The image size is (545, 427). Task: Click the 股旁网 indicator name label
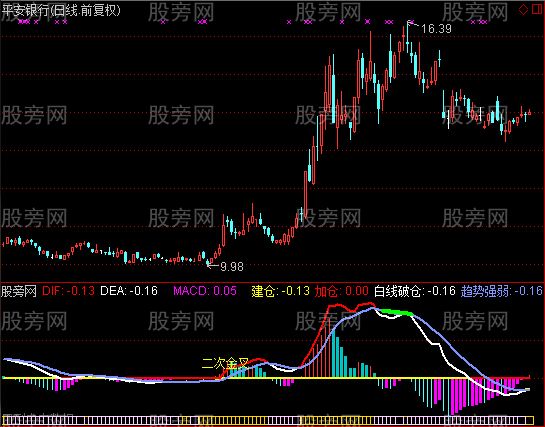(19, 291)
